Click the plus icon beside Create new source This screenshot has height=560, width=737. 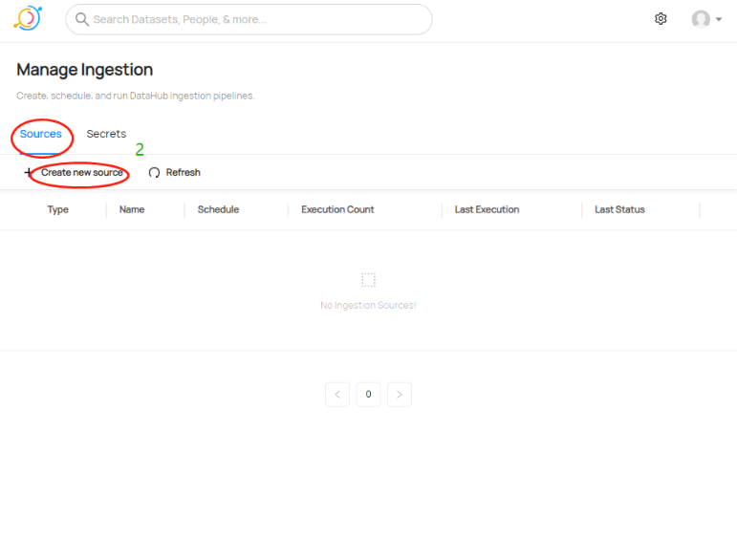28,173
